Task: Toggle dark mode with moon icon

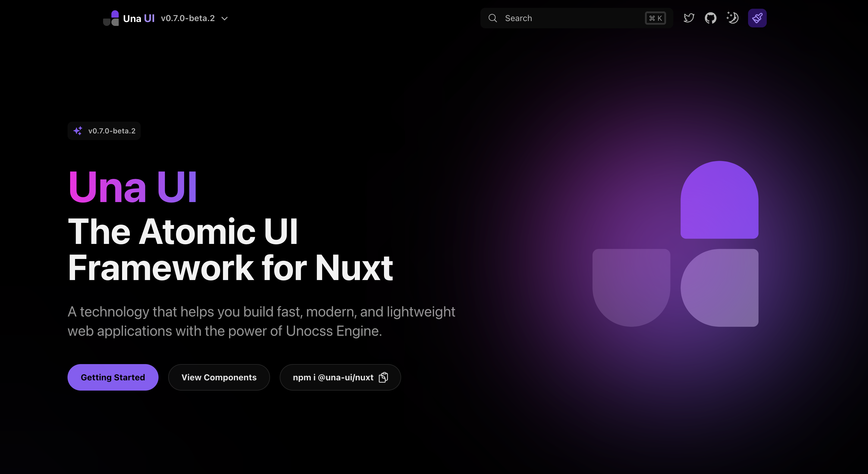Action: (x=733, y=18)
